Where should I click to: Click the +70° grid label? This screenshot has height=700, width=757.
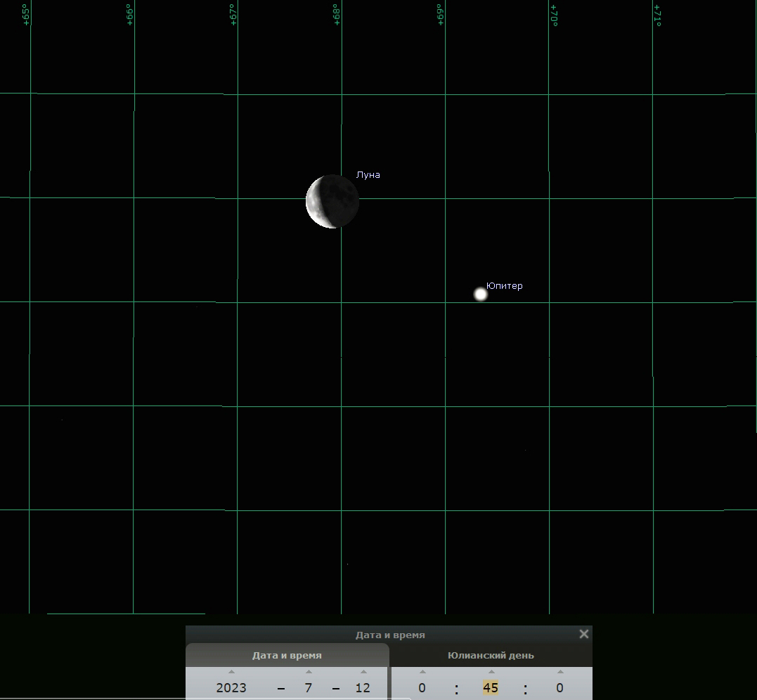click(x=554, y=15)
